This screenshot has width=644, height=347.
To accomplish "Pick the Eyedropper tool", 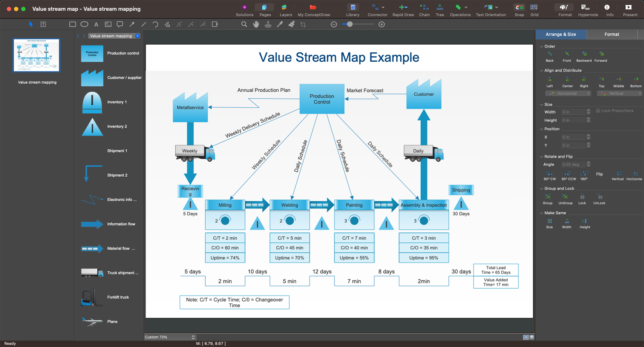I will 280,24.
